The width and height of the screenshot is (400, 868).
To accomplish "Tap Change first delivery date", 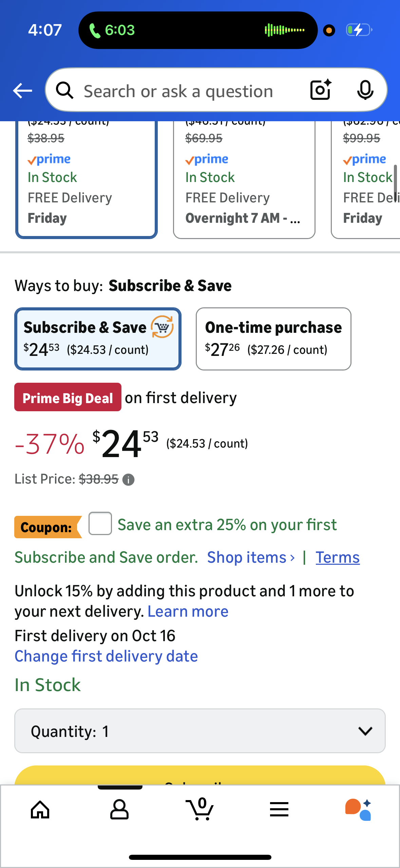I will click(x=106, y=656).
